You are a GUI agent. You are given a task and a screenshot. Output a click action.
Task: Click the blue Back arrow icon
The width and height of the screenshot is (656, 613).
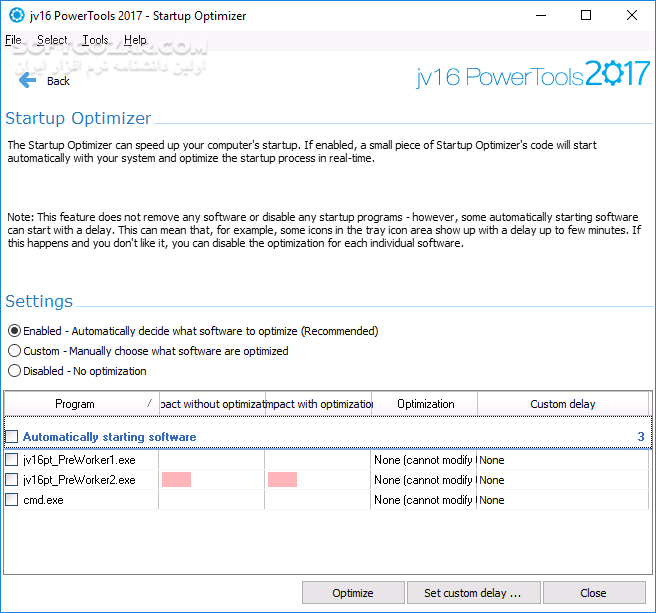pyautogui.click(x=27, y=80)
